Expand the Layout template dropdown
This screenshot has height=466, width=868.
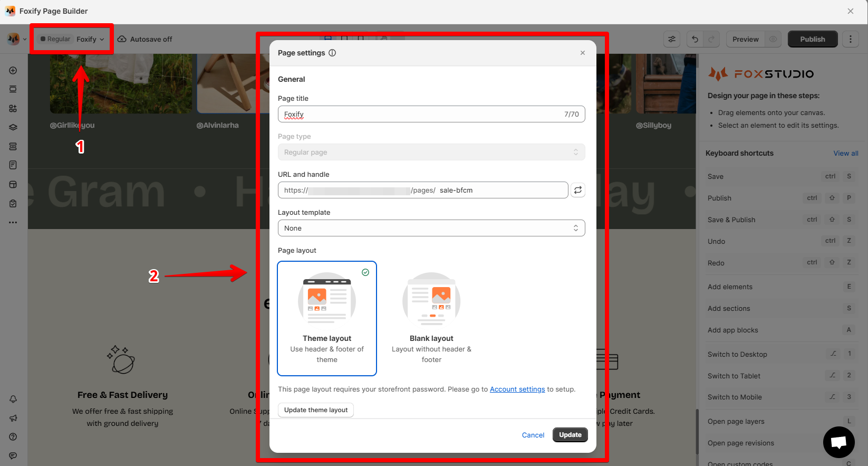click(x=431, y=228)
